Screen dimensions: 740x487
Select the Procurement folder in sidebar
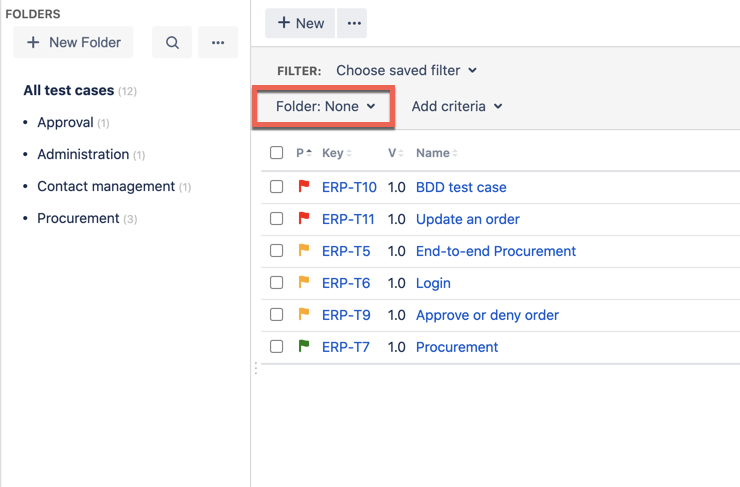(78, 218)
